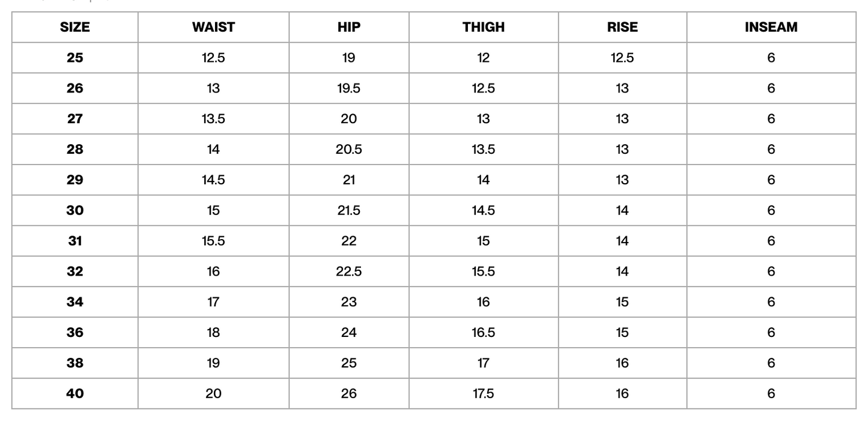Click waist value 20 for size 40
The width and height of the screenshot is (868, 424).
[x=213, y=393]
